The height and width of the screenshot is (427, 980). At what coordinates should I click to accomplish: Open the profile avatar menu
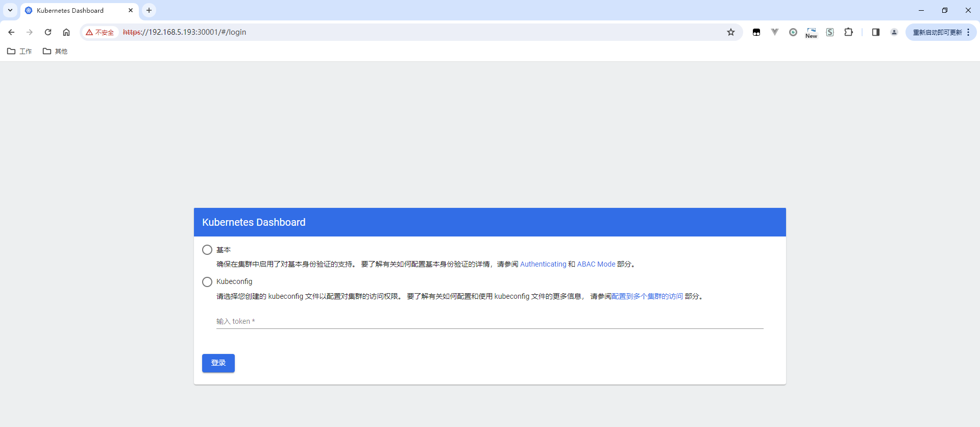[x=894, y=32]
